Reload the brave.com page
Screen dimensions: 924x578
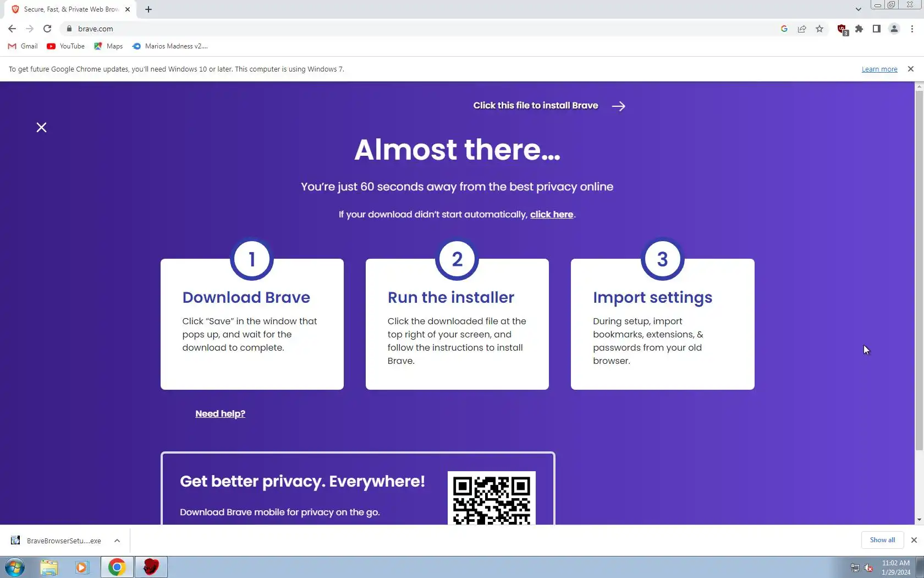pos(47,29)
